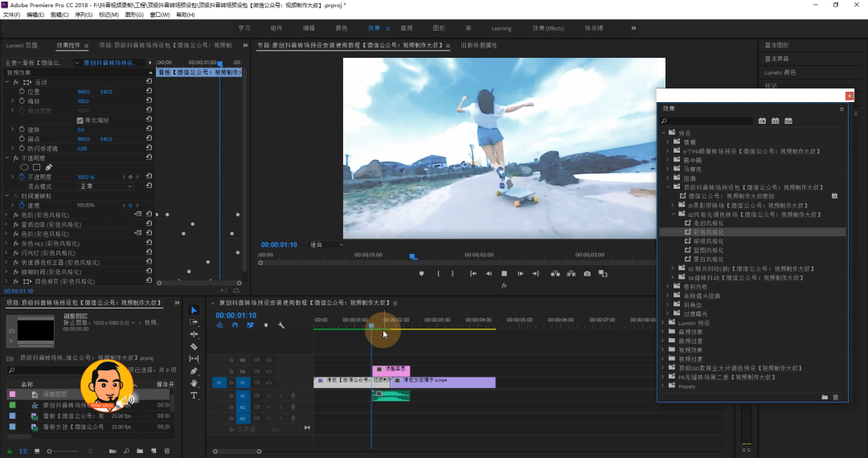Toggle animation stopwatch for 缩放
868x458 pixels.
[23, 101]
